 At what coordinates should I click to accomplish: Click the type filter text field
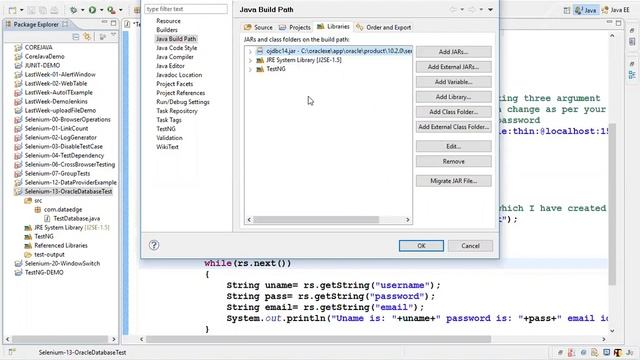[186, 9]
